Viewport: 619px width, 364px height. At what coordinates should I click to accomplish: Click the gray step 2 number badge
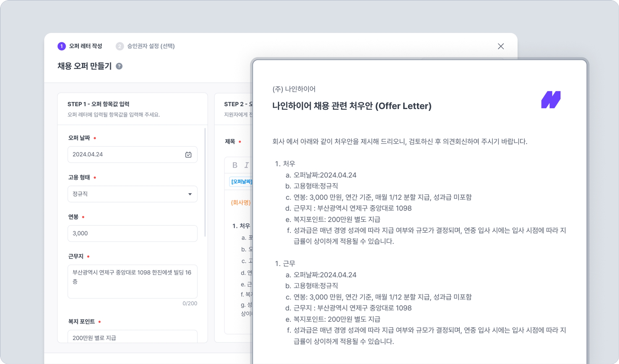click(x=119, y=46)
